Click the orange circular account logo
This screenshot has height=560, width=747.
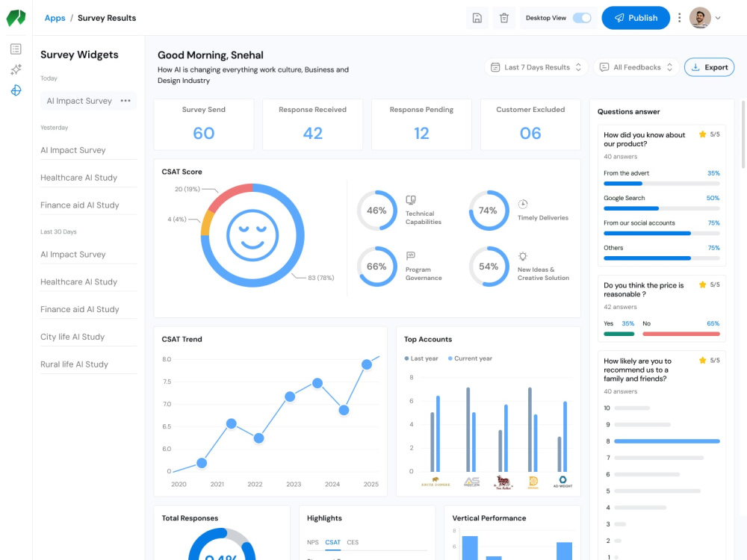click(x=533, y=482)
